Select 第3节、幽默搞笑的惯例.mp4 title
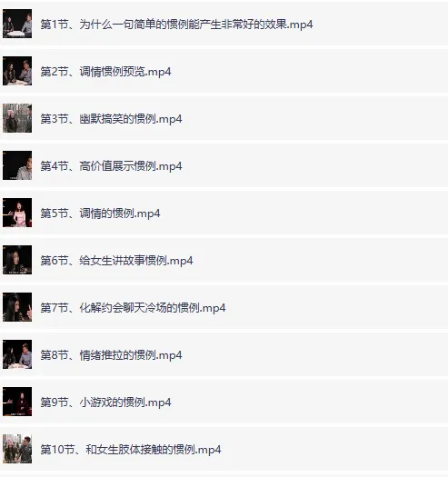This screenshot has height=477, width=448. [x=111, y=119]
